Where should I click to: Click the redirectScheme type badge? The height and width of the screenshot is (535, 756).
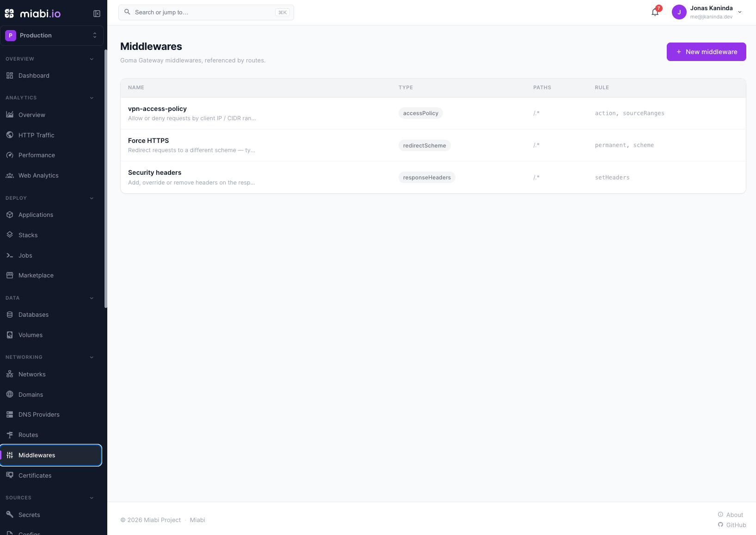(x=424, y=145)
